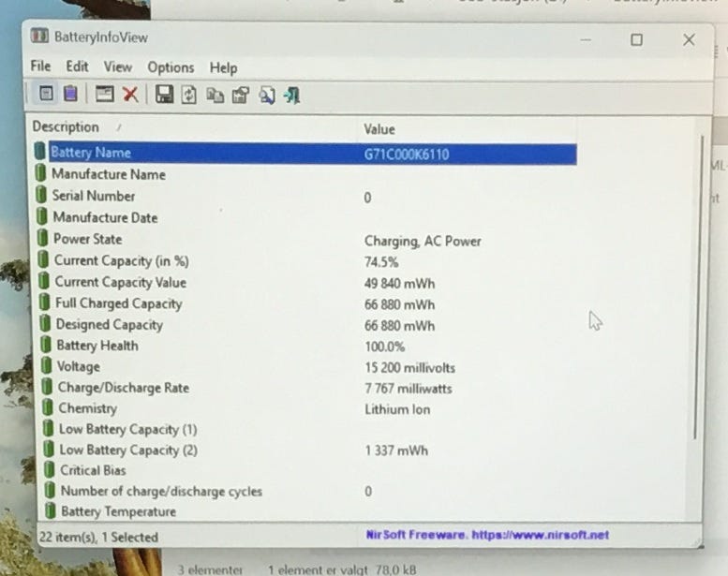Screen dimensions: 728x576
Task: Click the BatteryInfoView title bar app icon
Action: 39,36
